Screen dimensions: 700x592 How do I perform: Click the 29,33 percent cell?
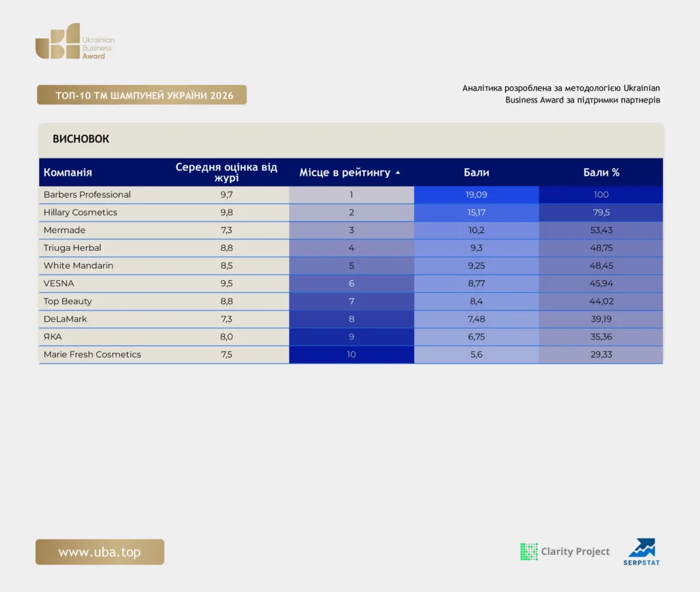pyautogui.click(x=601, y=355)
